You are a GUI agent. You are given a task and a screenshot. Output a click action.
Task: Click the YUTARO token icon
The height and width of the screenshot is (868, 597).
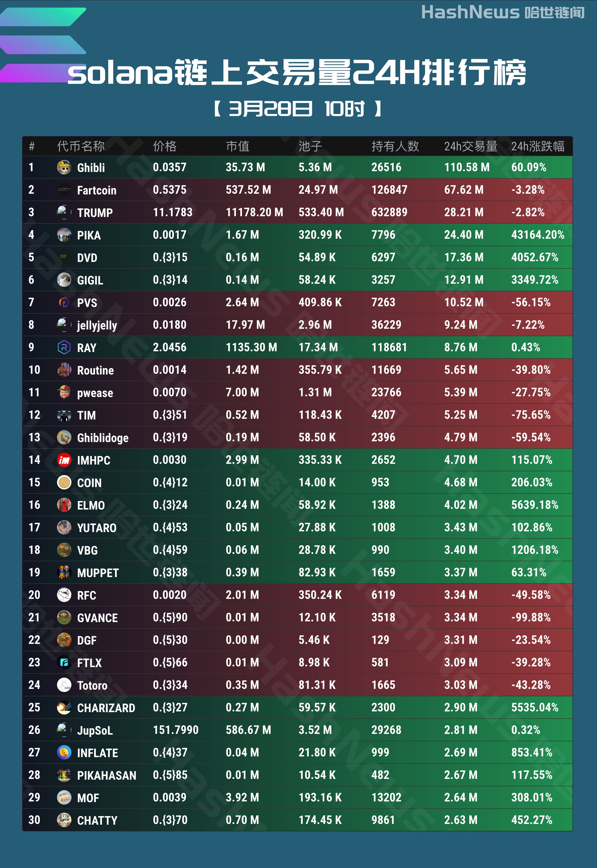64,528
